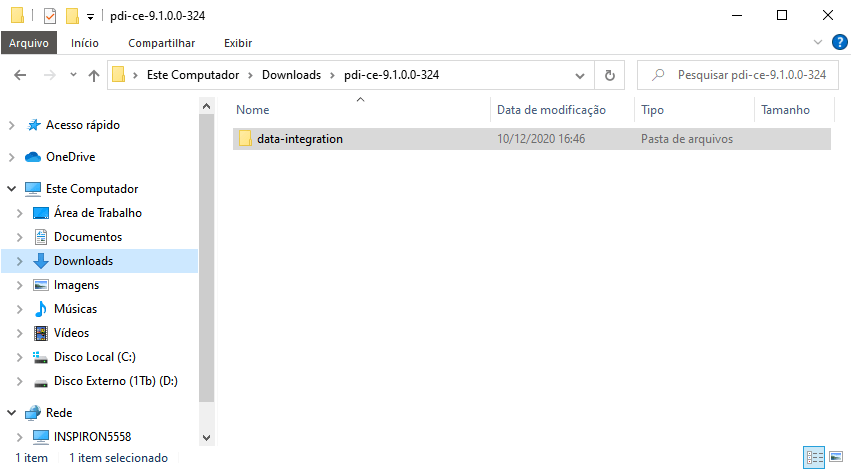
Task: Open the recent locations dropdown arrow
Action: point(73,75)
